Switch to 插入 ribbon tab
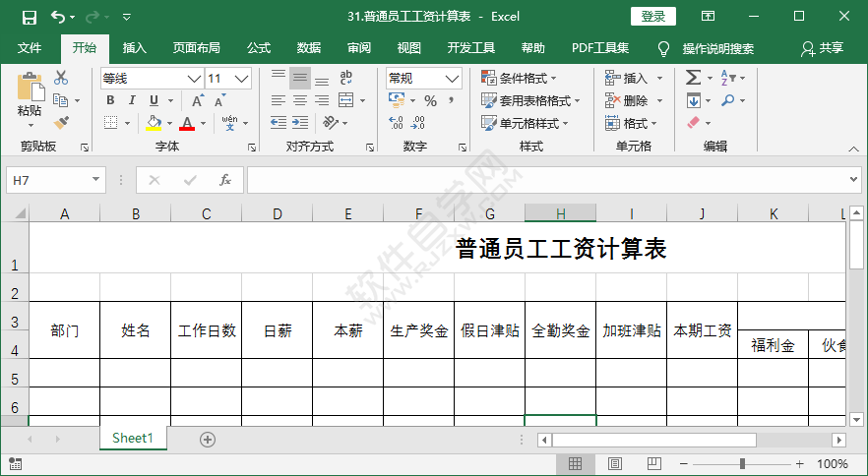Screen dimensions: 868x476 coord(135,48)
